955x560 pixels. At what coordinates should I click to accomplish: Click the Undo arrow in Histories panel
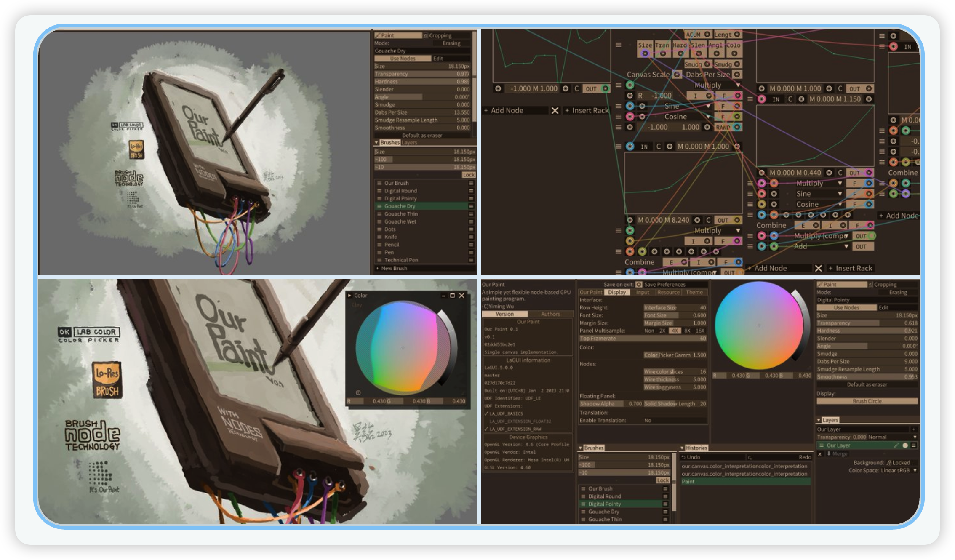pyautogui.click(x=684, y=457)
